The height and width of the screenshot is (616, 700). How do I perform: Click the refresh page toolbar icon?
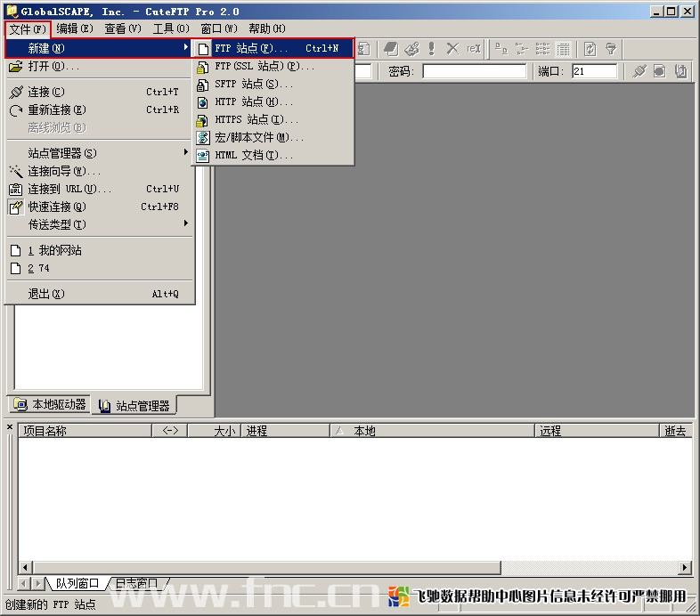click(590, 49)
